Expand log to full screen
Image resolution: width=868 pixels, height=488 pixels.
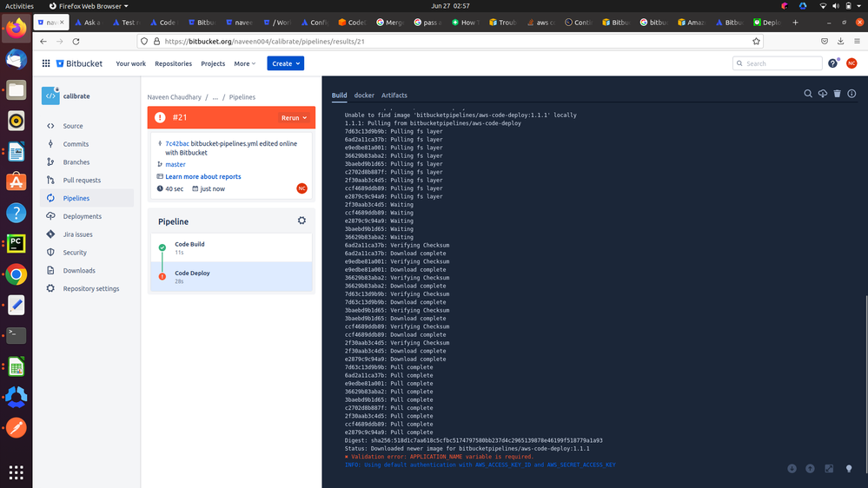(x=829, y=469)
